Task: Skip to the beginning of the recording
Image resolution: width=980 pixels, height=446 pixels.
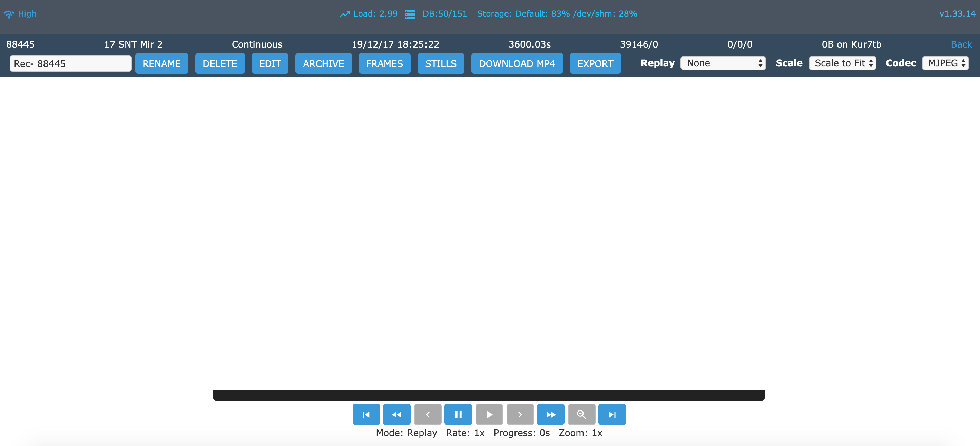Action: 366,414
